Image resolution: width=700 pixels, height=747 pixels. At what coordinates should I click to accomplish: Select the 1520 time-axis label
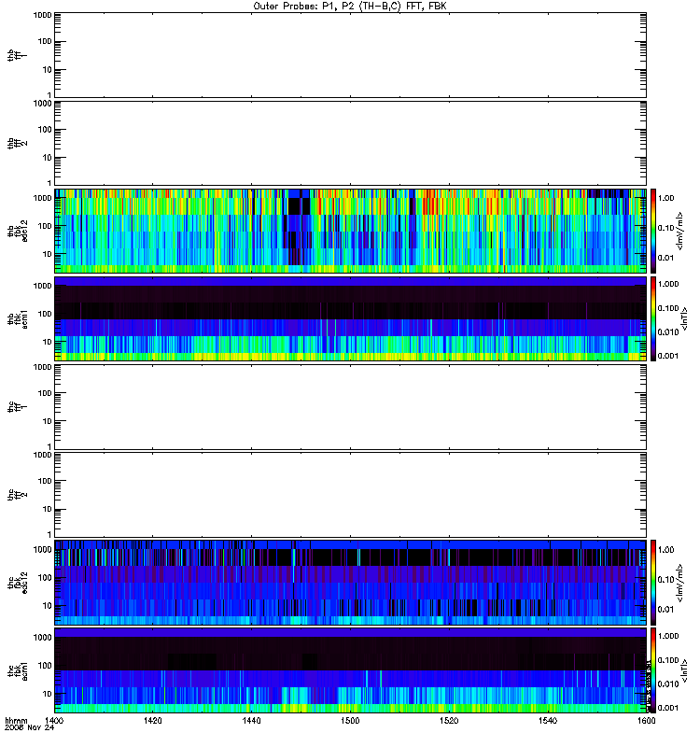(449, 721)
